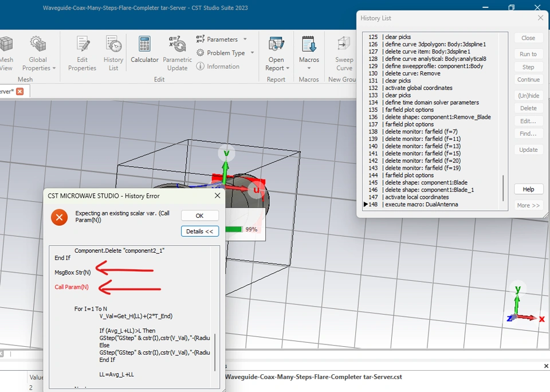Click Close in History List
This screenshot has height=392, width=550.
528,38
